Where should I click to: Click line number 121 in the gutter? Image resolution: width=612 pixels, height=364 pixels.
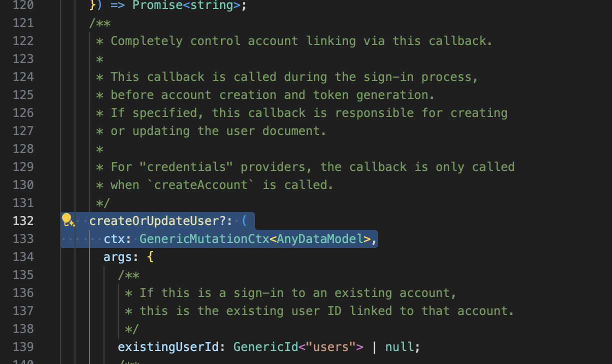(23, 22)
